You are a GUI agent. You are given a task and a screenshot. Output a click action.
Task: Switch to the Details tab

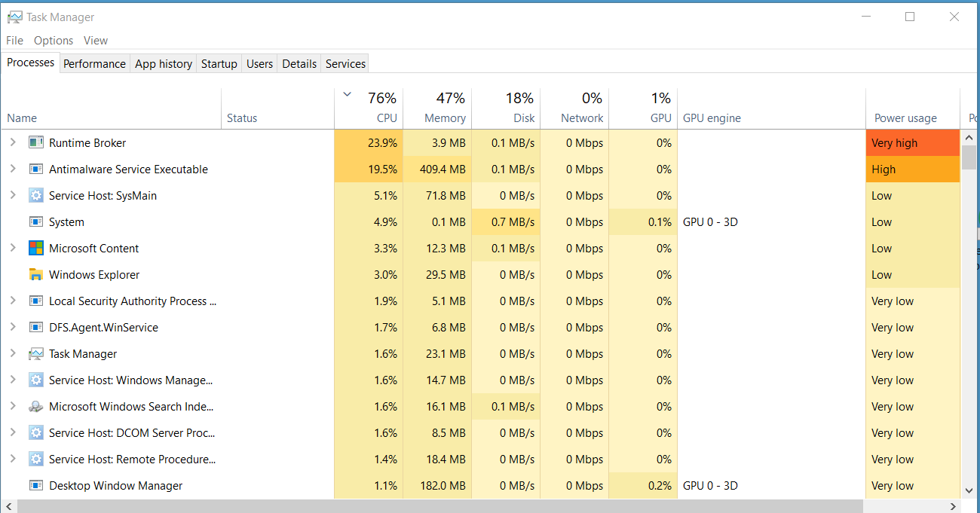pos(299,64)
